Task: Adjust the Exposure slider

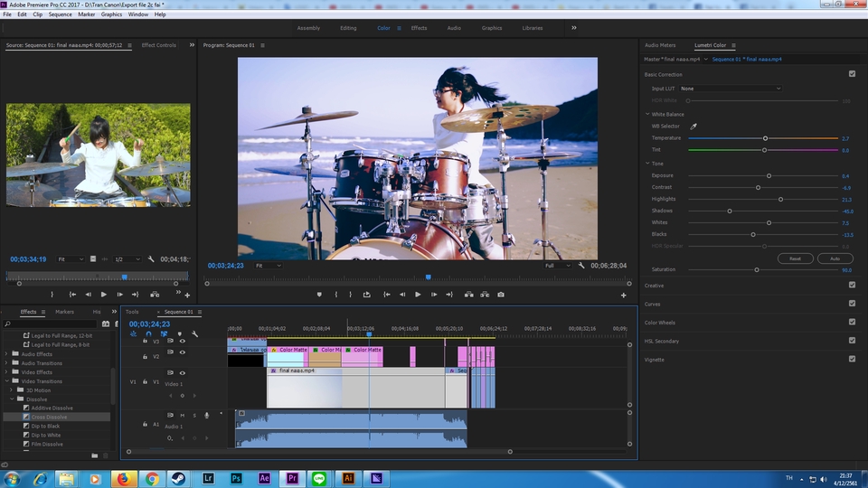Action: tap(769, 176)
